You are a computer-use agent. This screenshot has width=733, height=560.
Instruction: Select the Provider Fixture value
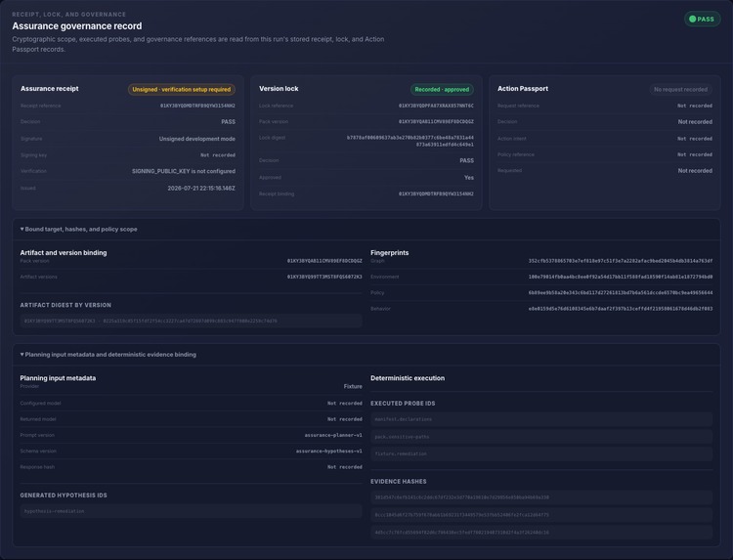tap(353, 387)
